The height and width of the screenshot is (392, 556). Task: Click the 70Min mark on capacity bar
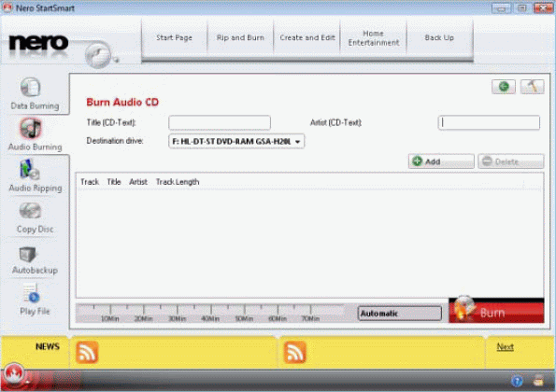click(x=310, y=318)
